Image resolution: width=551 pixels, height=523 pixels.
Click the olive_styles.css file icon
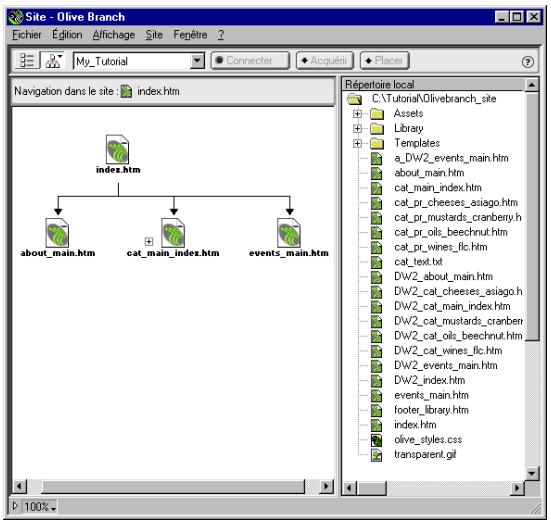click(x=377, y=440)
